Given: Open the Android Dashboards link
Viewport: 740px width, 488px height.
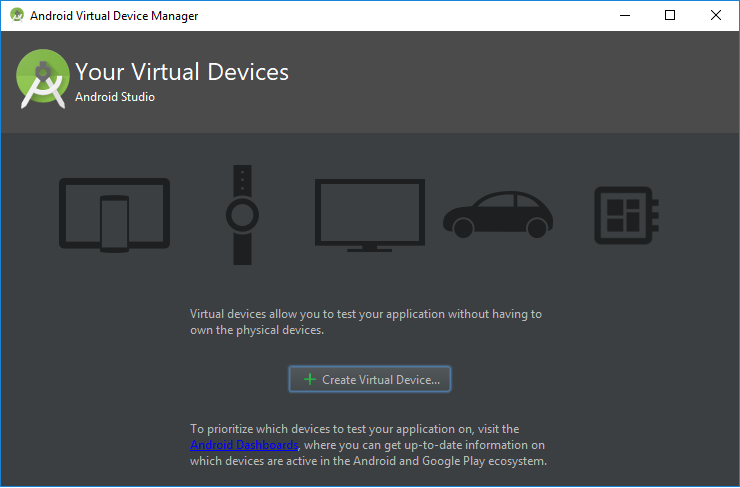Looking at the screenshot, I should [x=244, y=445].
